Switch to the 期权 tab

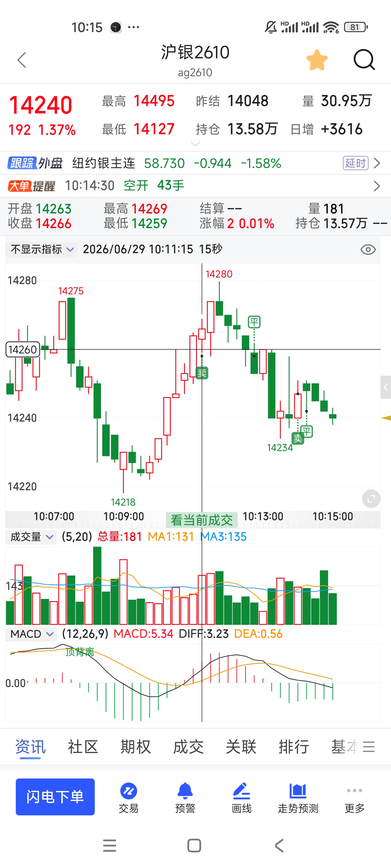(x=135, y=747)
